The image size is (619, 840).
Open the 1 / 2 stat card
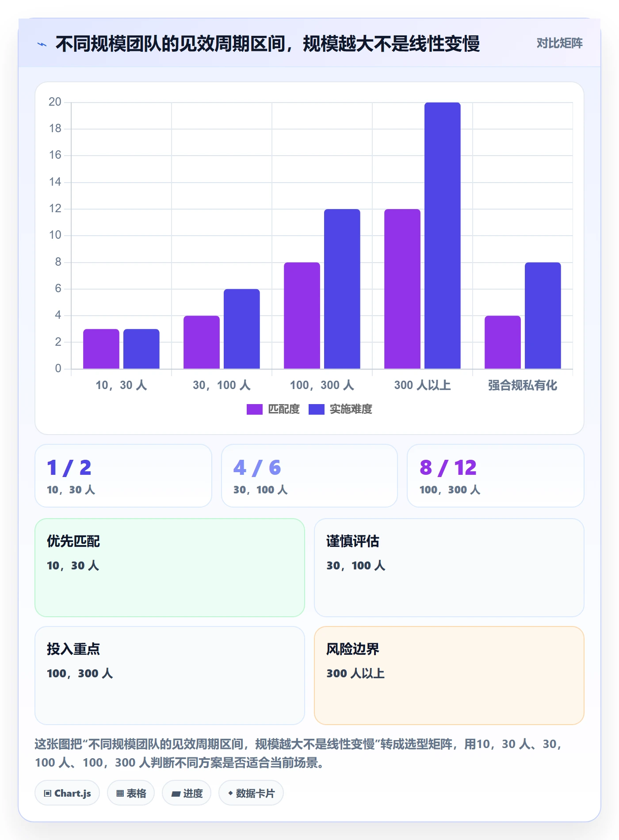coord(123,476)
